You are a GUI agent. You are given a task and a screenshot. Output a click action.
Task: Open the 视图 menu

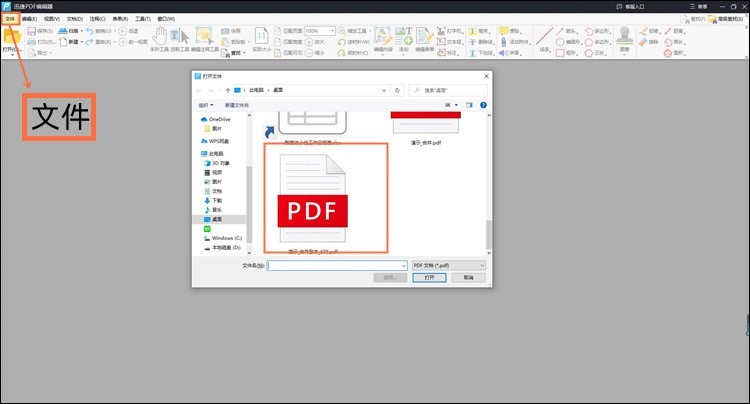[x=52, y=19]
